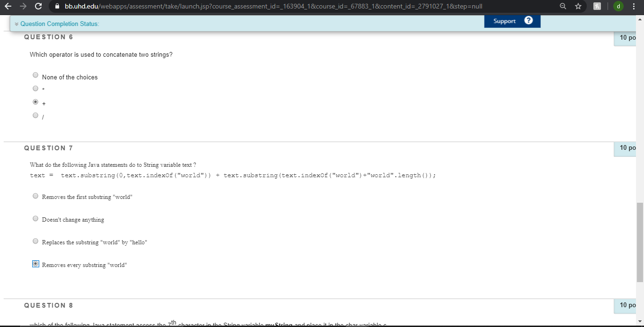644x327 pixels.
Task: Expand the Question Completion Status chevron
Action: click(16, 24)
